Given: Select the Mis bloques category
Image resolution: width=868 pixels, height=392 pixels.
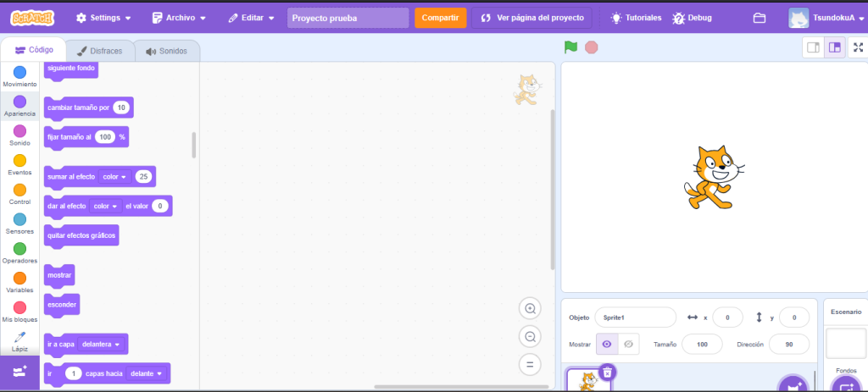Looking at the screenshot, I should [20, 312].
